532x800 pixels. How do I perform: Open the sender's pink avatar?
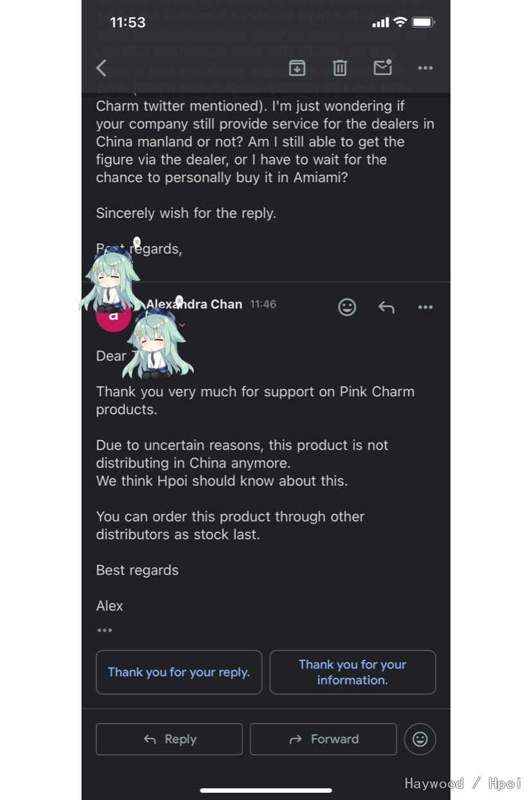pyautogui.click(x=114, y=315)
